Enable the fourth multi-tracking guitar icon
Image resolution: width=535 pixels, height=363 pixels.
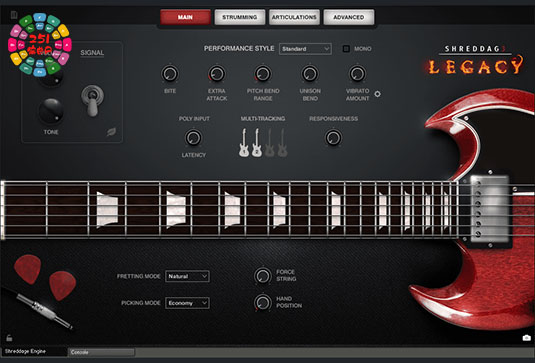tap(282, 143)
